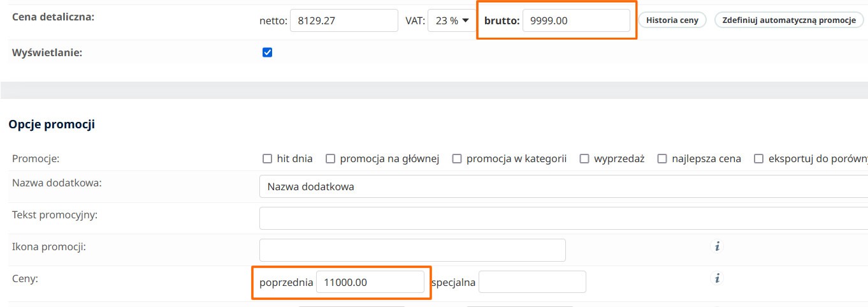Uncheck the Wyświetlanie checkbox

click(x=268, y=52)
